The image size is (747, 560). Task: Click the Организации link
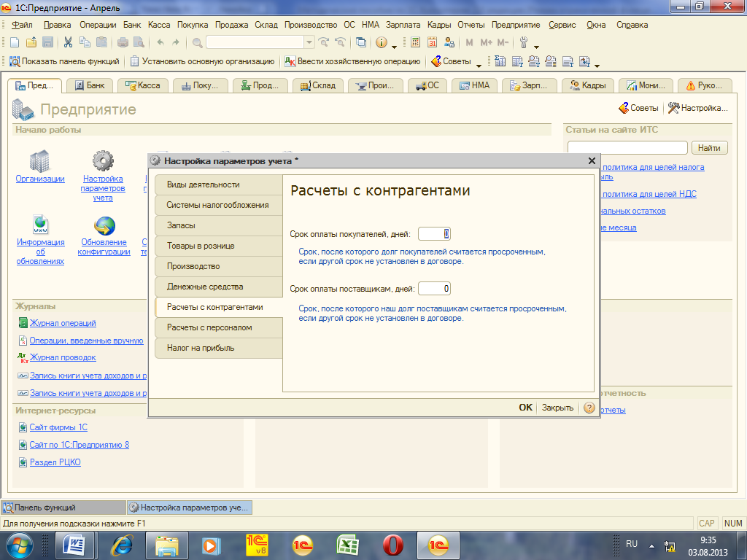point(40,179)
